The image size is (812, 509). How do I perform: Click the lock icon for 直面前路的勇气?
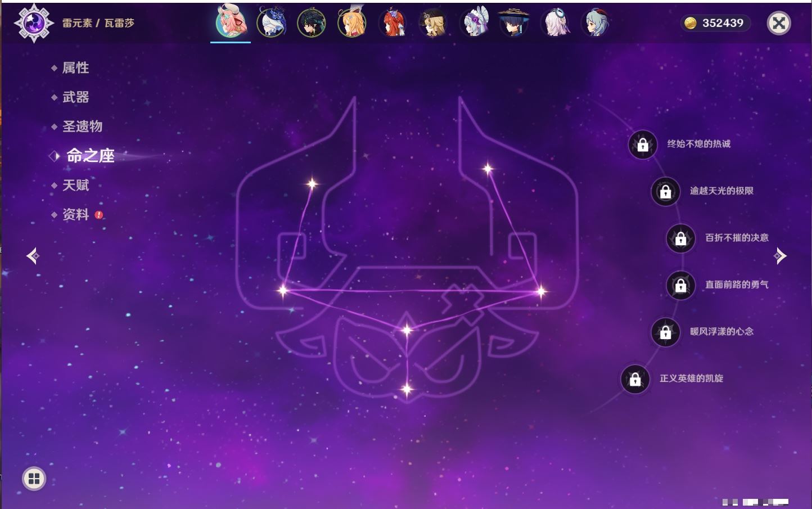coord(680,285)
